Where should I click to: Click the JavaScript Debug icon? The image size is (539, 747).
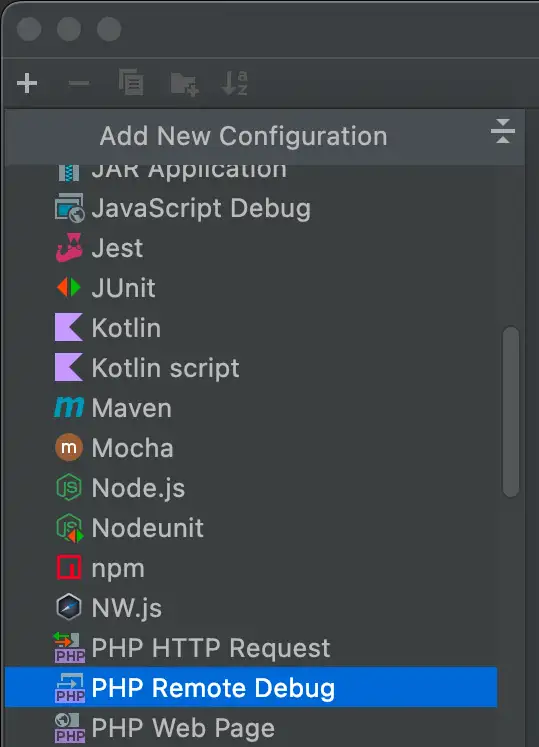click(70, 208)
